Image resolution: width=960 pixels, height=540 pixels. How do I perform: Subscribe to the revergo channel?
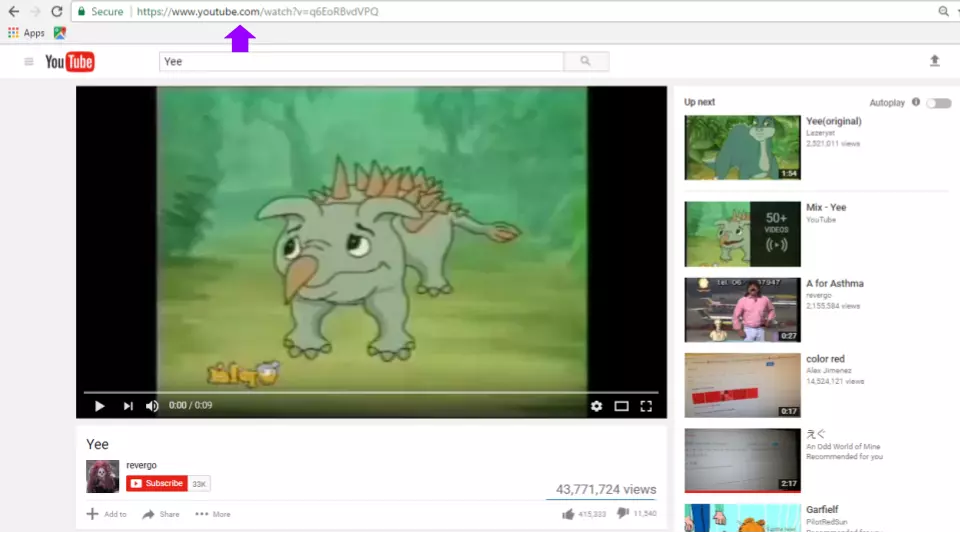[x=157, y=484]
